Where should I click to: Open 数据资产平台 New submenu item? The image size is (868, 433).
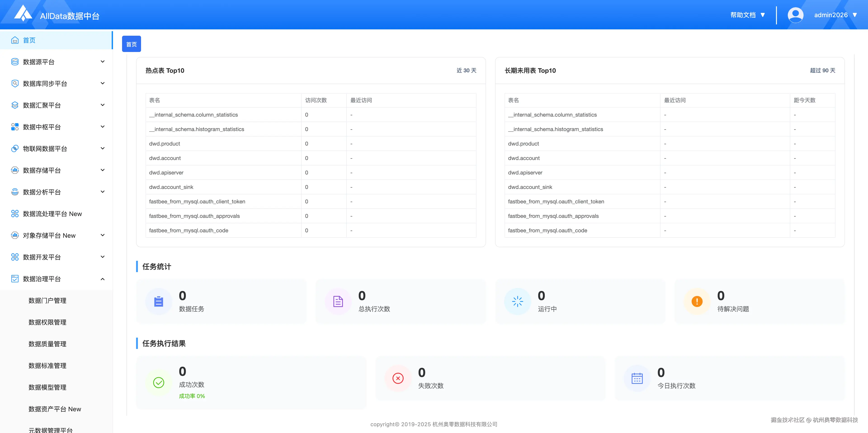54,409
